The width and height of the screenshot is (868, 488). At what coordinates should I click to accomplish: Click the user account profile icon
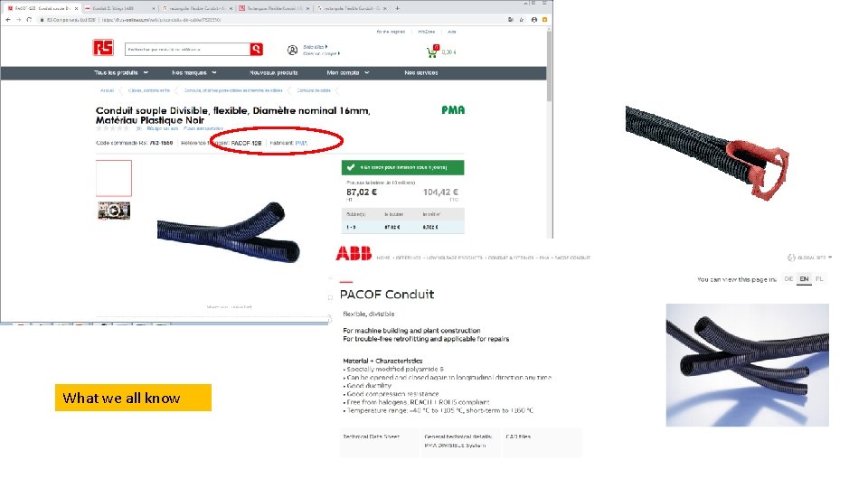[292, 51]
